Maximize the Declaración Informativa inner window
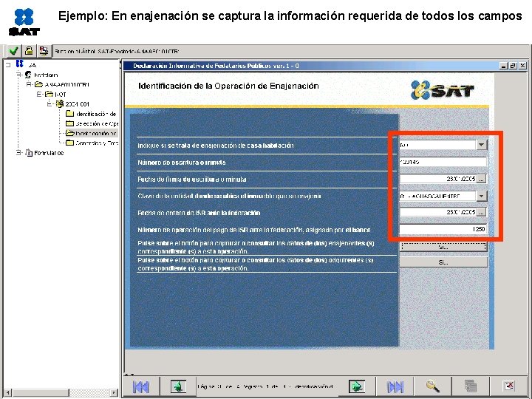This screenshot has height=399, width=532. (x=513, y=66)
